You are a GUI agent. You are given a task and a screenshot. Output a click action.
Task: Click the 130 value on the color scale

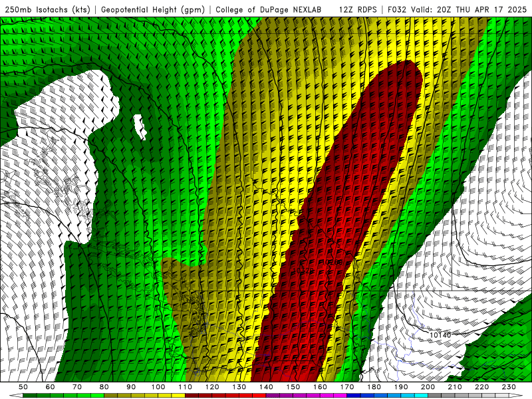tap(239, 387)
